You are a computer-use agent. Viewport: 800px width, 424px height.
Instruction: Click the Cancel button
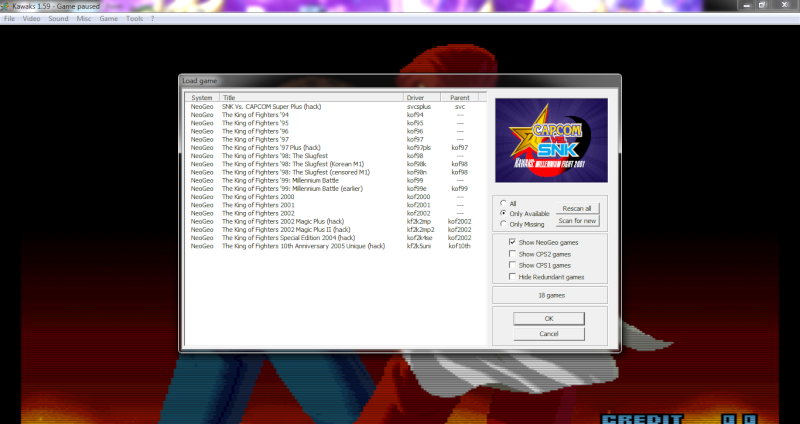548,334
